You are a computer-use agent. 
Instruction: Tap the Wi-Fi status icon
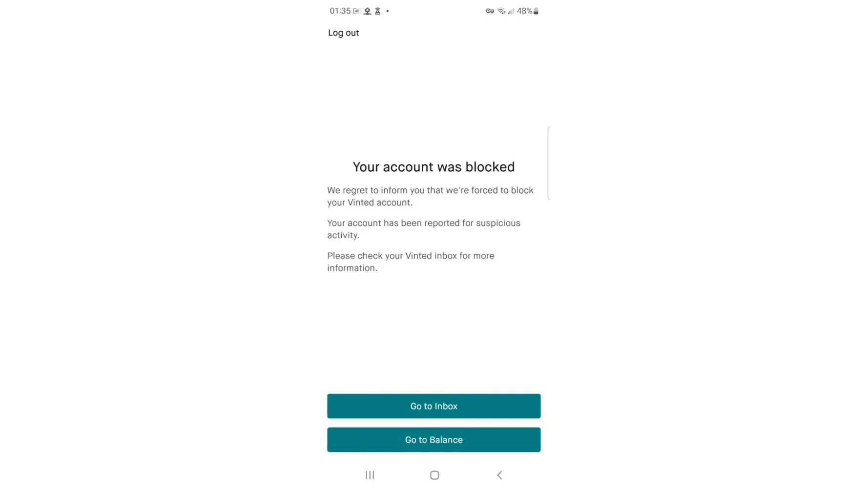click(501, 11)
